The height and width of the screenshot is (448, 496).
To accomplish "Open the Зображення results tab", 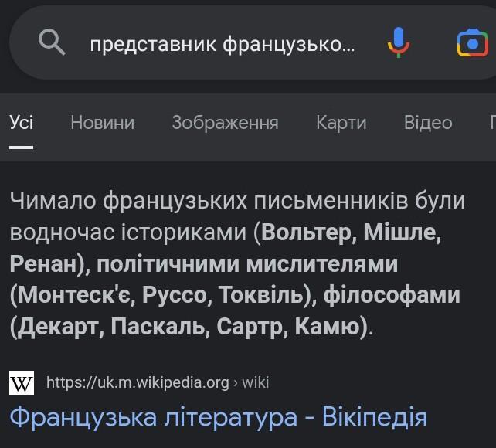I will coord(225,123).
